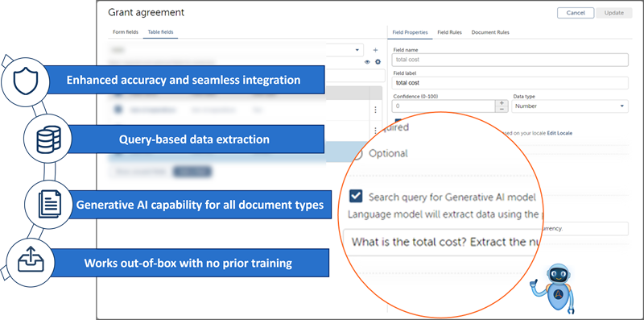This screenshot has width=644, height=320.
Task: Click the Cancel button
Action: tap(576, 13)
